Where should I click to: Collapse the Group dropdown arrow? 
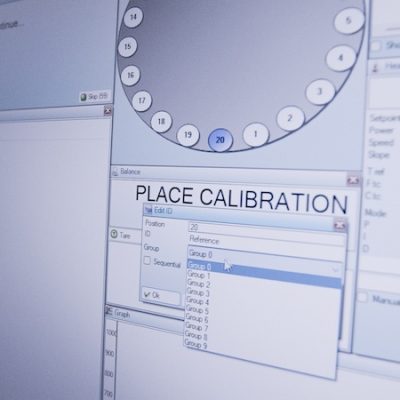[336, 270]
